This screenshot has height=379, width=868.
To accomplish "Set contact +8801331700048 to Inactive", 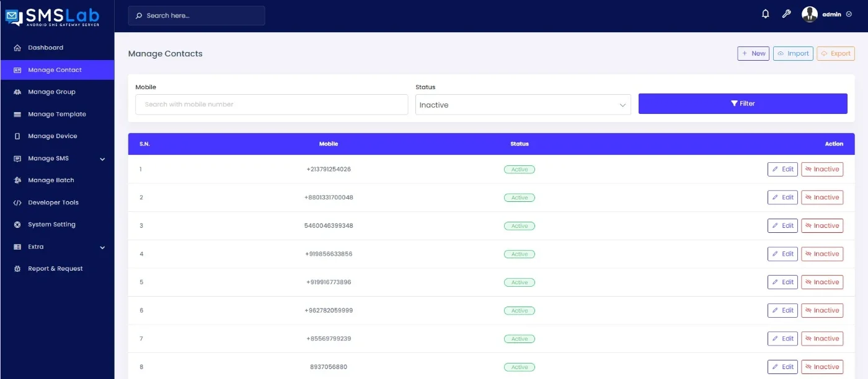I will (x=822, y=198).
